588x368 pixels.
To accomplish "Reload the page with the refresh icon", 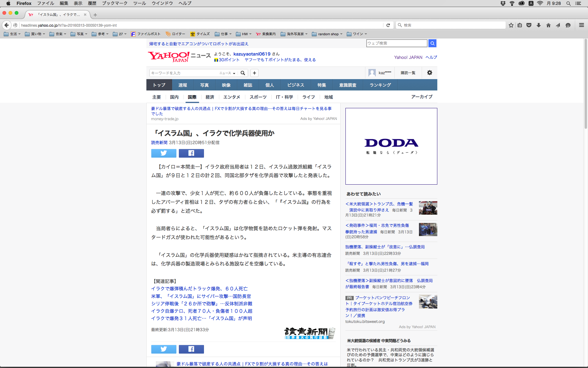I will [x=388, y=25].
